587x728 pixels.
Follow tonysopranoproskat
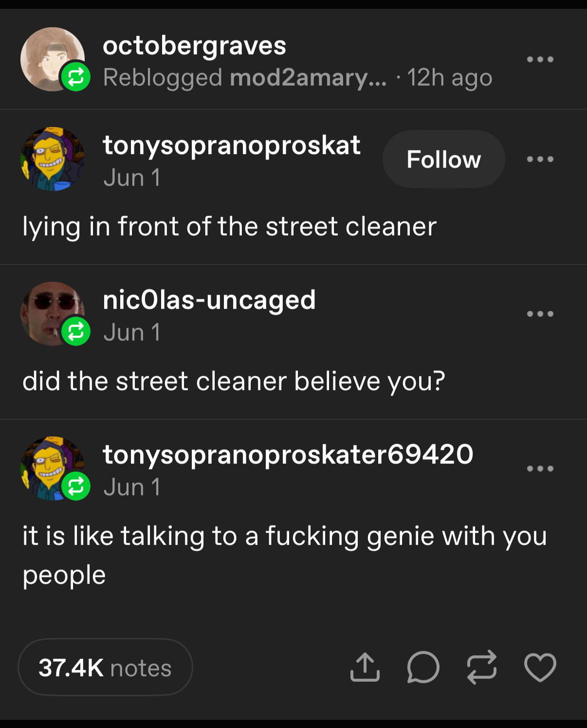(443, 159)
